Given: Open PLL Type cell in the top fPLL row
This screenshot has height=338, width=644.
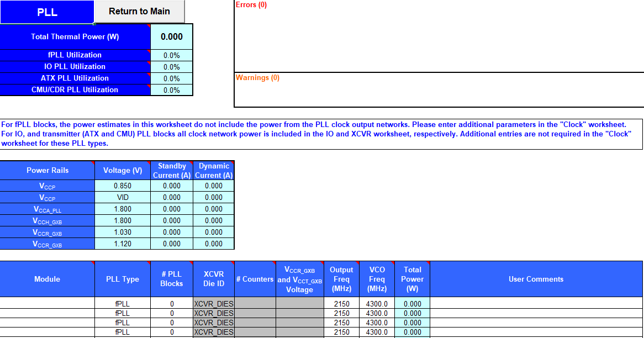Looking at the screenshot, I should pyautogui.click(x=123, y=304).
